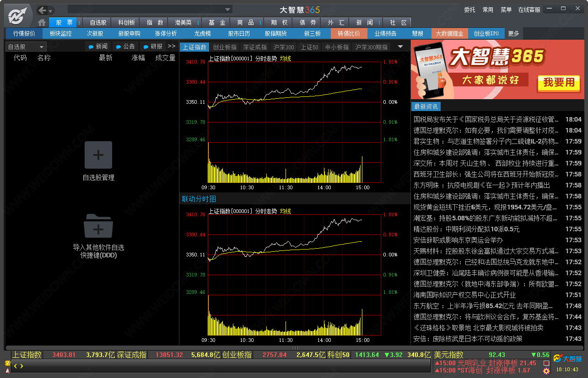The height and width of the screenshot is (378, 588).
Task: Click the 委托 menu item
Action: [469, 10]
